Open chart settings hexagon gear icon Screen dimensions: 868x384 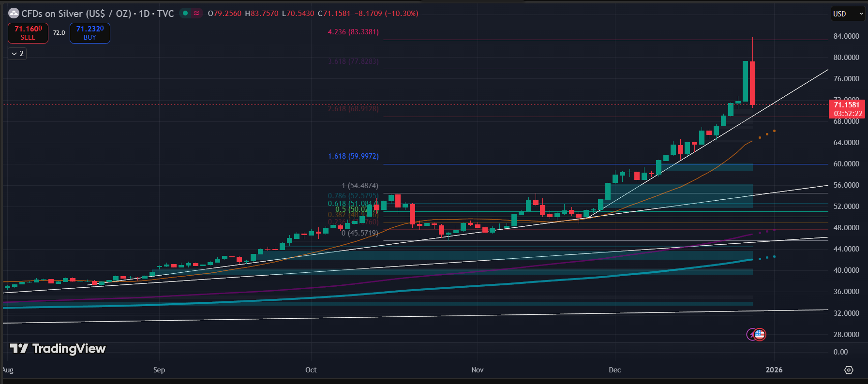(x=849, y=370)
